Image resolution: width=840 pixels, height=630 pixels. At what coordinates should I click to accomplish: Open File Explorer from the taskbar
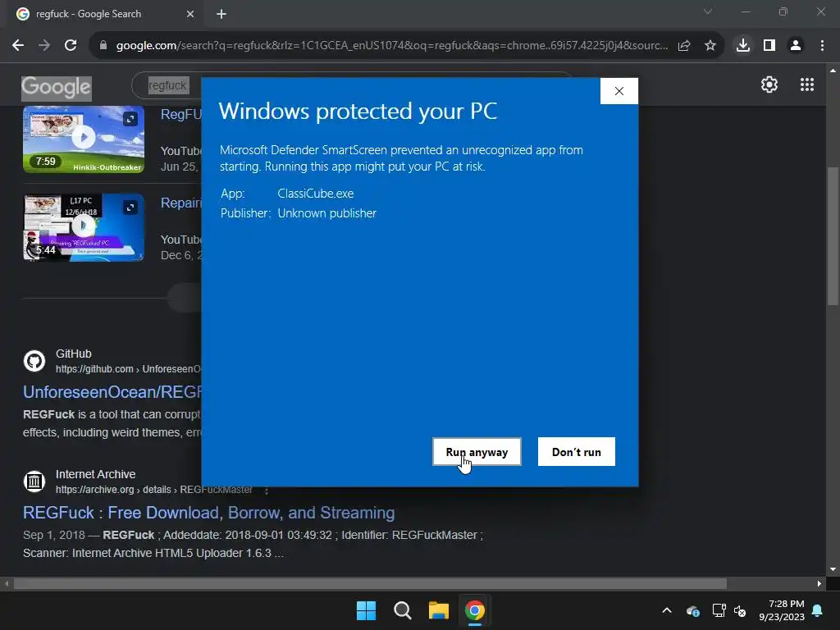click(438, 610)
